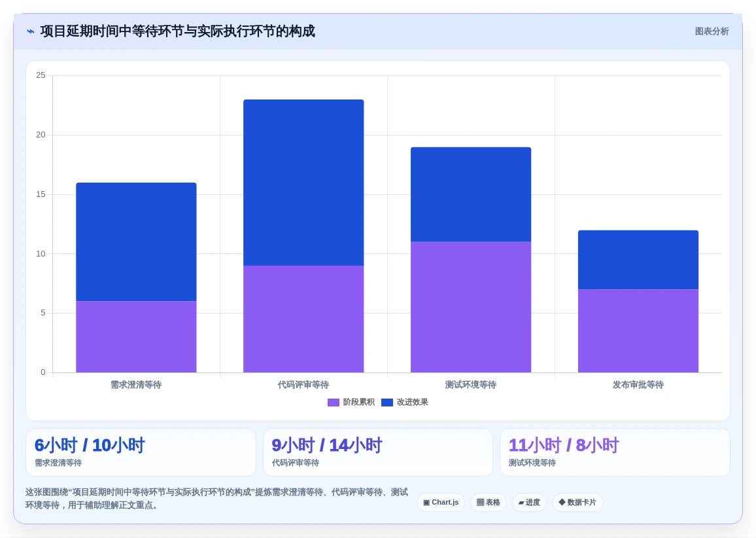Click the chart title 项目延期时间中等待环节与实际执行环节的构成
This screenshot has height=538, width=756.
click(x=177, y=31)
